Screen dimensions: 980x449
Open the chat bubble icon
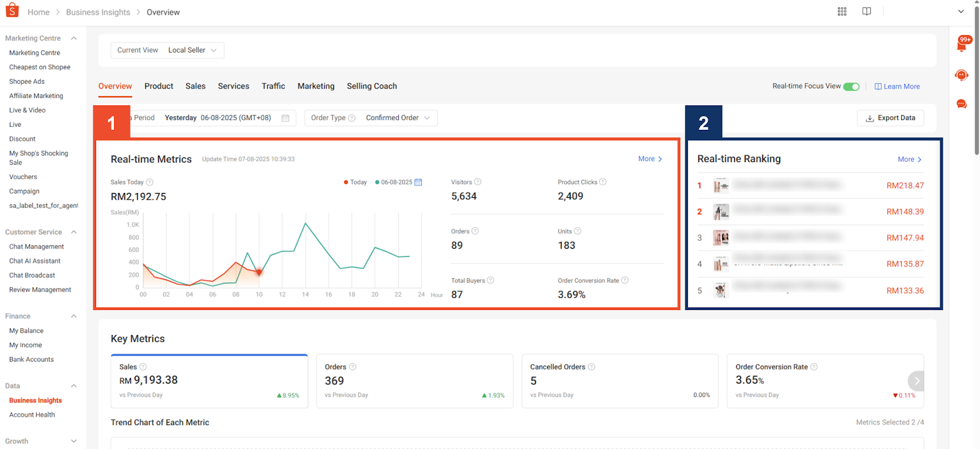point(962,104)
